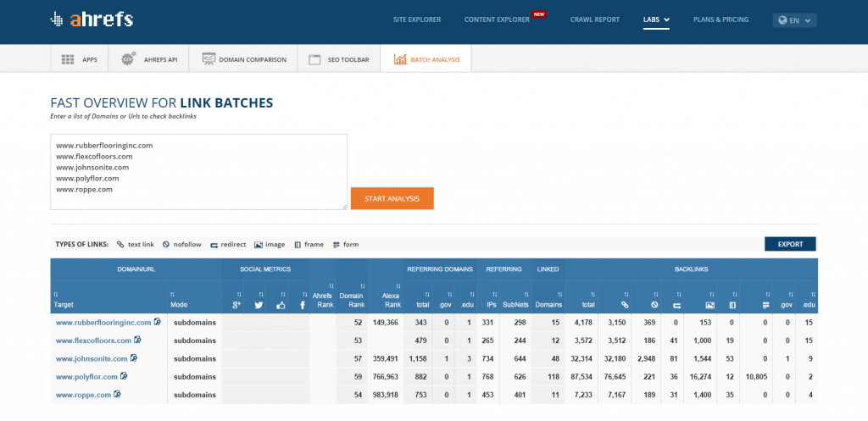Sort by backlinks form icon column
Screen dimensions: 868x421
(765, 305)
